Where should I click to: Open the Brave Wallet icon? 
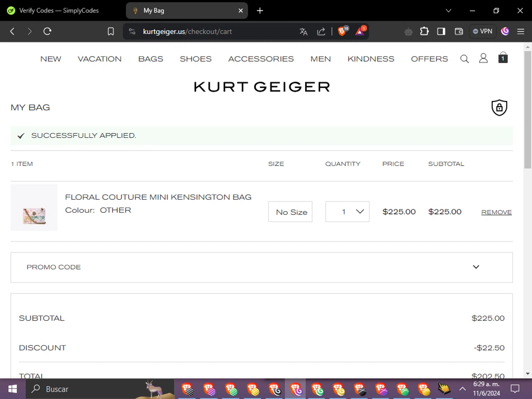point(459,32)
